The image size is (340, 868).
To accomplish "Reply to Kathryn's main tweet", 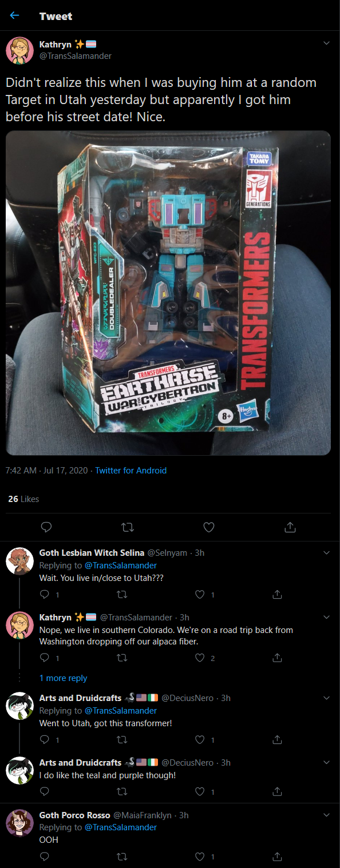I will (x=47, y=527).
